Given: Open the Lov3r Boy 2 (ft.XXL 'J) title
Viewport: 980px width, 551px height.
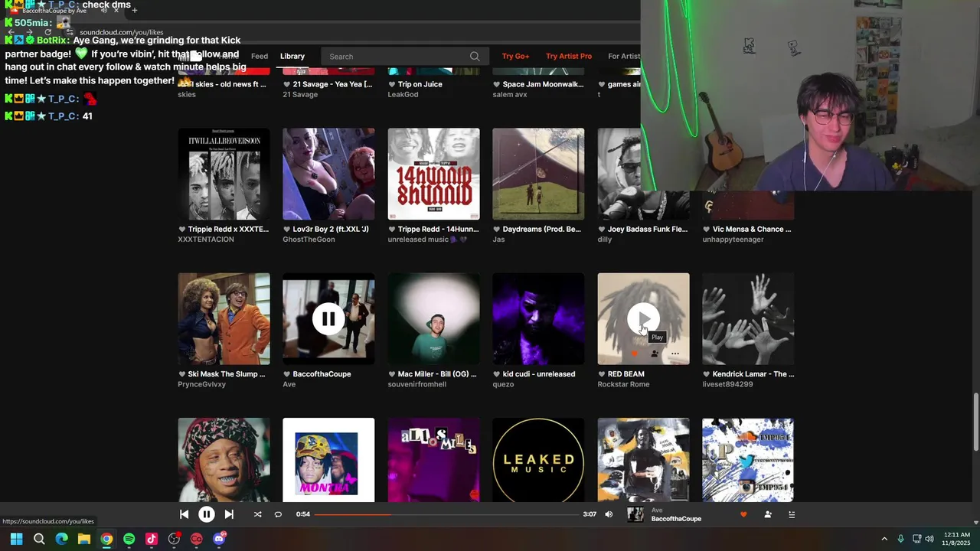Looking at the screenshot, I should point(332,229).
